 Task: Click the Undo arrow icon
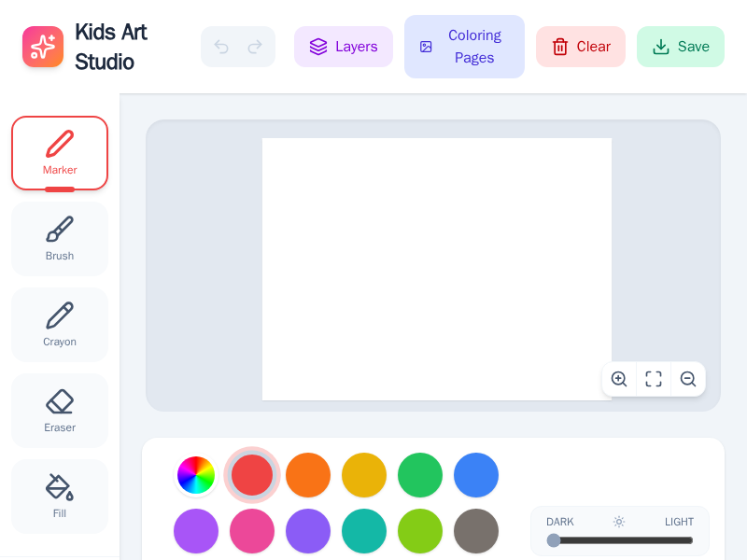221,46
